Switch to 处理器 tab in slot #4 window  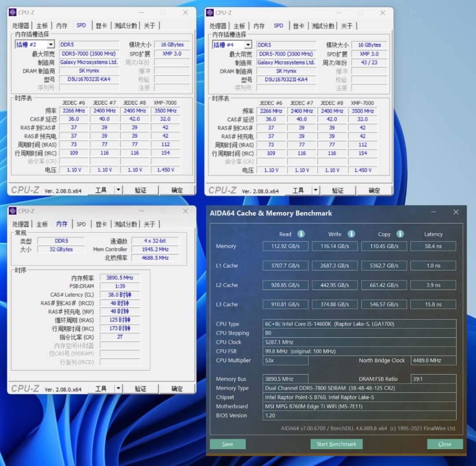(218, 26)
